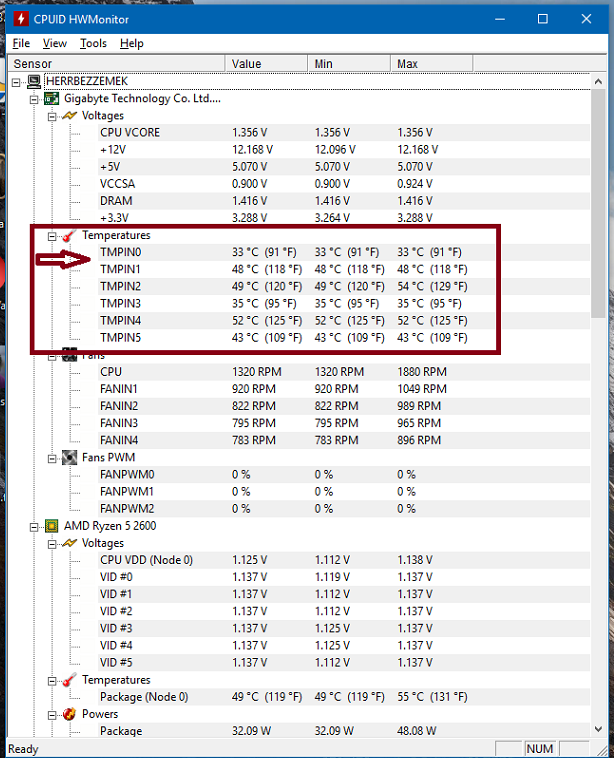Click the vertical scrollbar thumb
The height and width of the screenshot is (758, 614).
598,203
